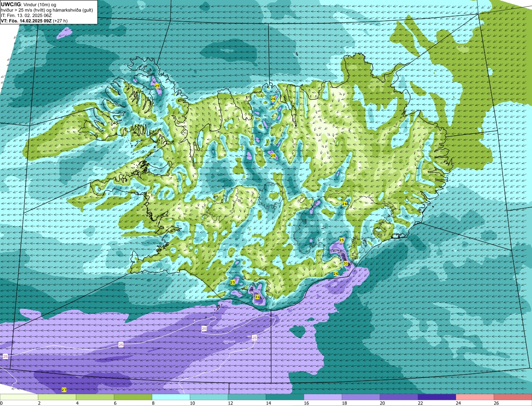Select the 2–4 m/s light yellow-green swatch

(57, 397)
